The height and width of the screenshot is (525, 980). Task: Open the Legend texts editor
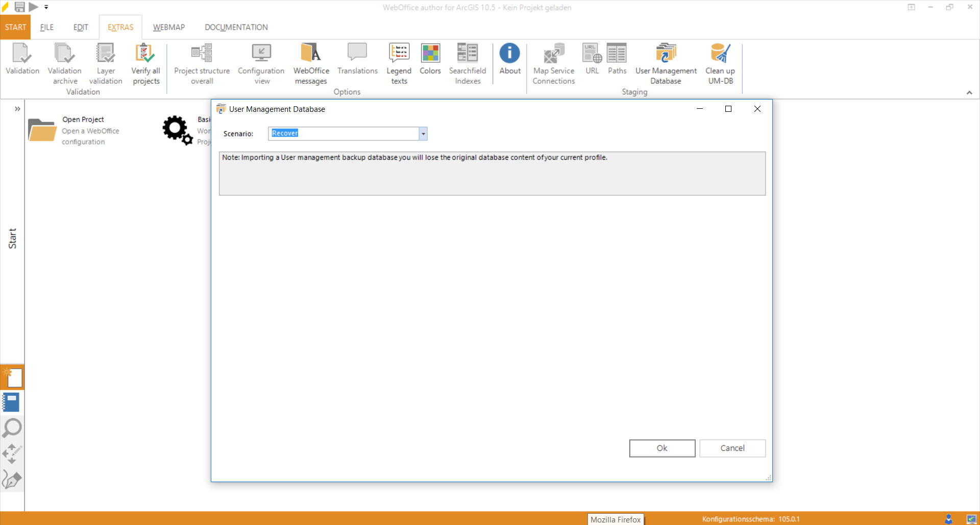[399, 61]
